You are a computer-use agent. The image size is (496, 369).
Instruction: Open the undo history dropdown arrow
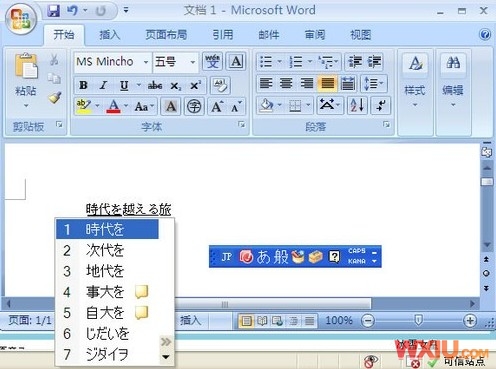click(85, 11)
